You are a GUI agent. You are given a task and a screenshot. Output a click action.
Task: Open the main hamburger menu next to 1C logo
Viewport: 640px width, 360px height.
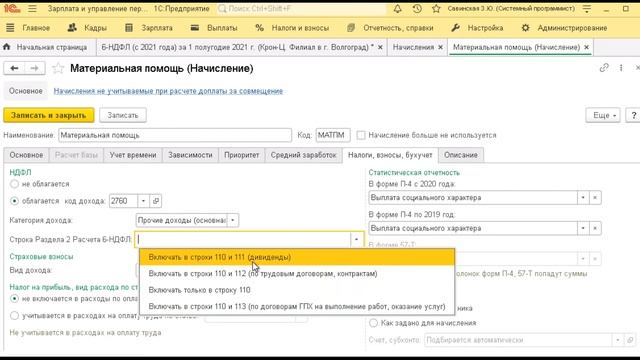pyautogui.click(x=32, y=9)
